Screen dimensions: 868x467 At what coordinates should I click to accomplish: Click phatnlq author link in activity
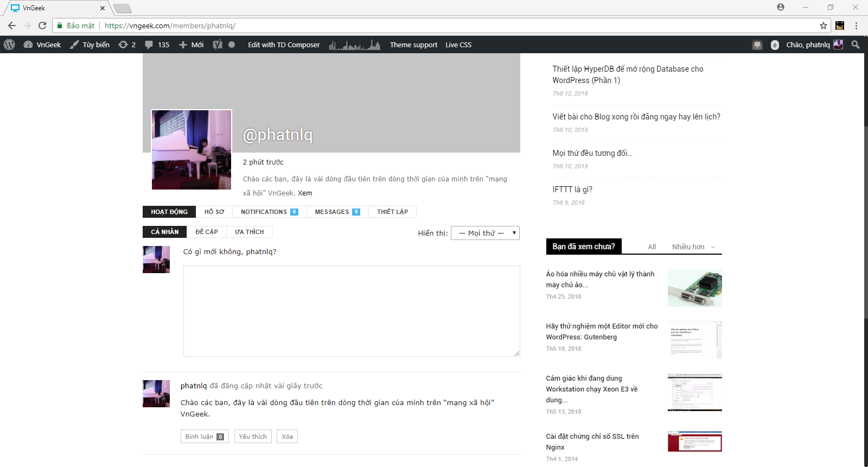194,386
